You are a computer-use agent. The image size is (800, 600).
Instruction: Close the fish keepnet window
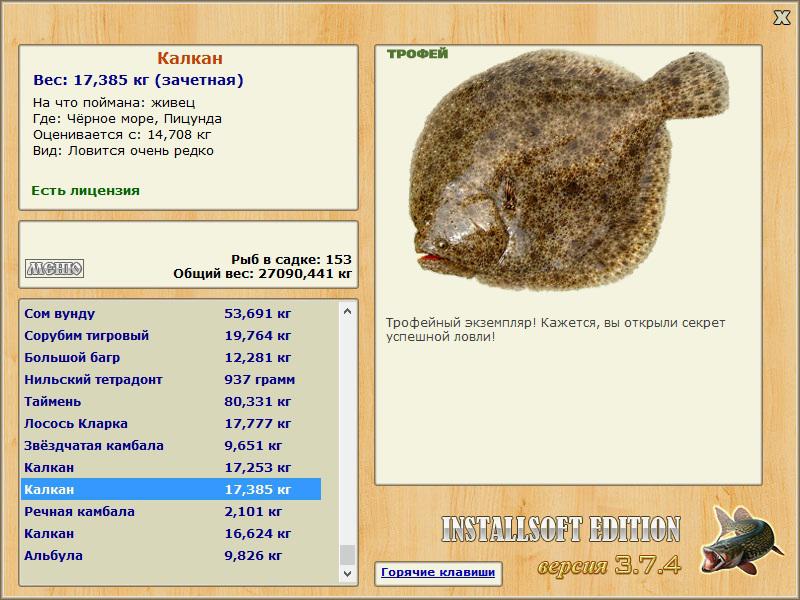pos(781,18)
